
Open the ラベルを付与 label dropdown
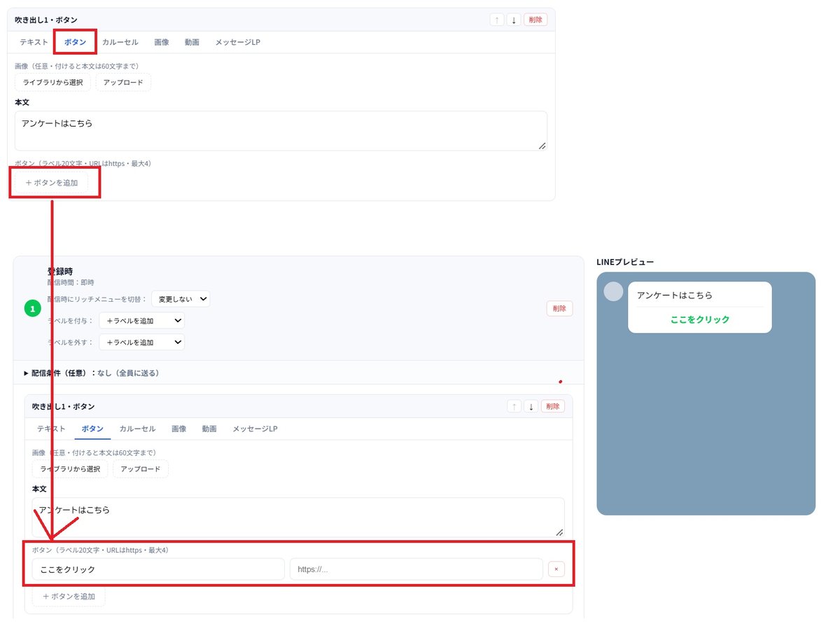click(x=141, y=321)
